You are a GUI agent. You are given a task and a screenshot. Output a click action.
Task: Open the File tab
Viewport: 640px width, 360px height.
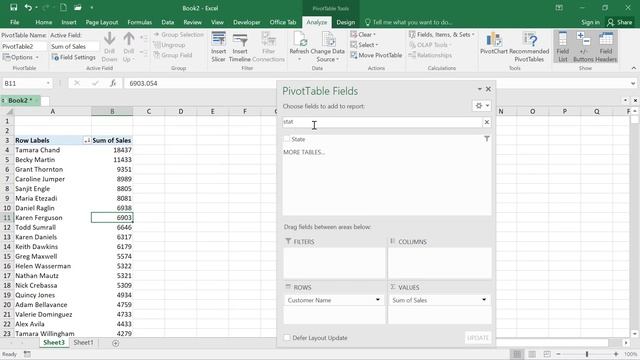pyautogui.click(x=15, y=22)
